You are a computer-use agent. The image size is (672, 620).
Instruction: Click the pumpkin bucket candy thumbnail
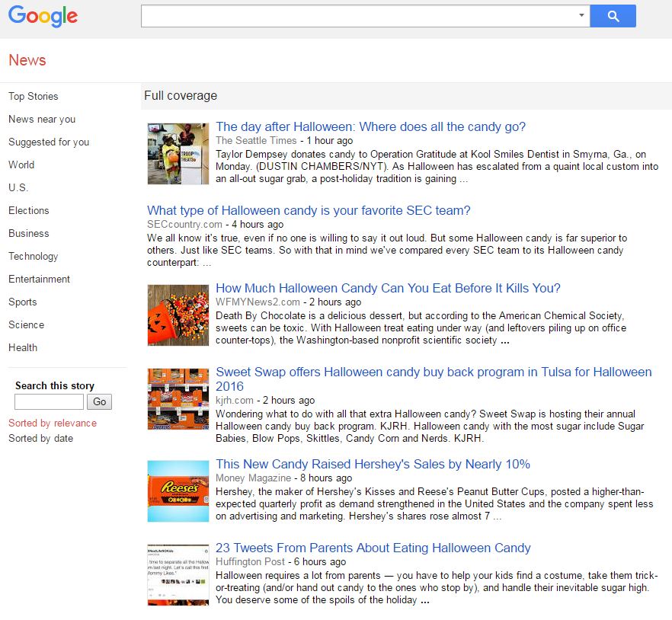point(178,315)
